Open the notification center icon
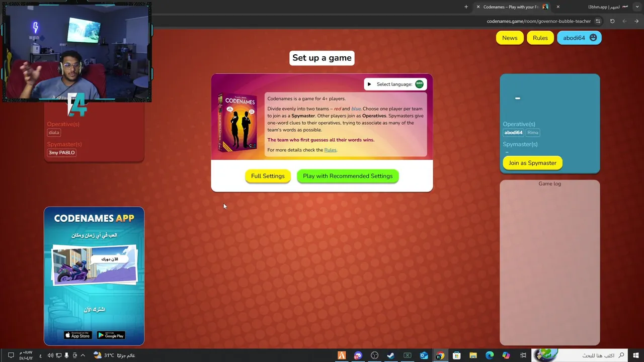This screenshot has width=644, height=362. [x=11, y=355]
